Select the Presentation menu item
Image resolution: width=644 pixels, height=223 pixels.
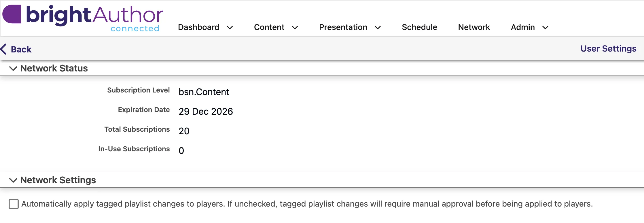pos(343,27)
